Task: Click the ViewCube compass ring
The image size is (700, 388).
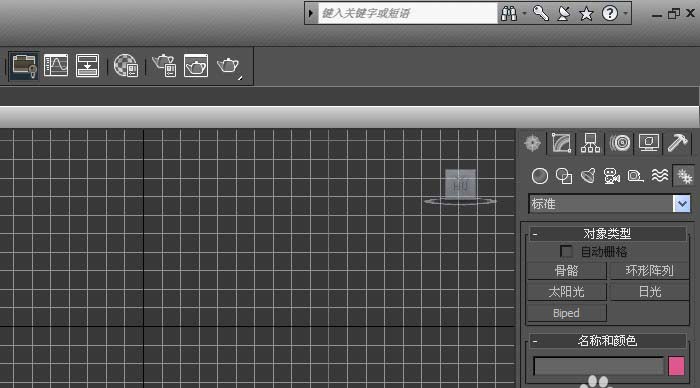Action: (x=460, y=201)
